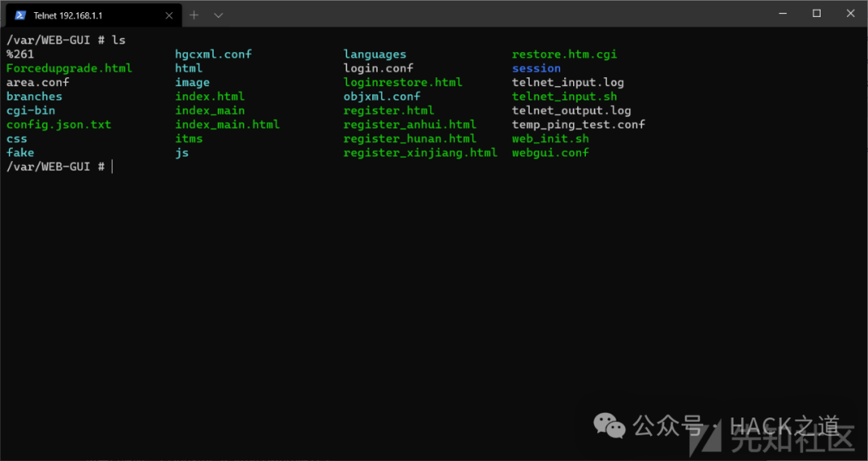Image resolution: width=868 pixels, height=461 pixels.
Task: Click the empty title bar area
Action: point(482,13)
